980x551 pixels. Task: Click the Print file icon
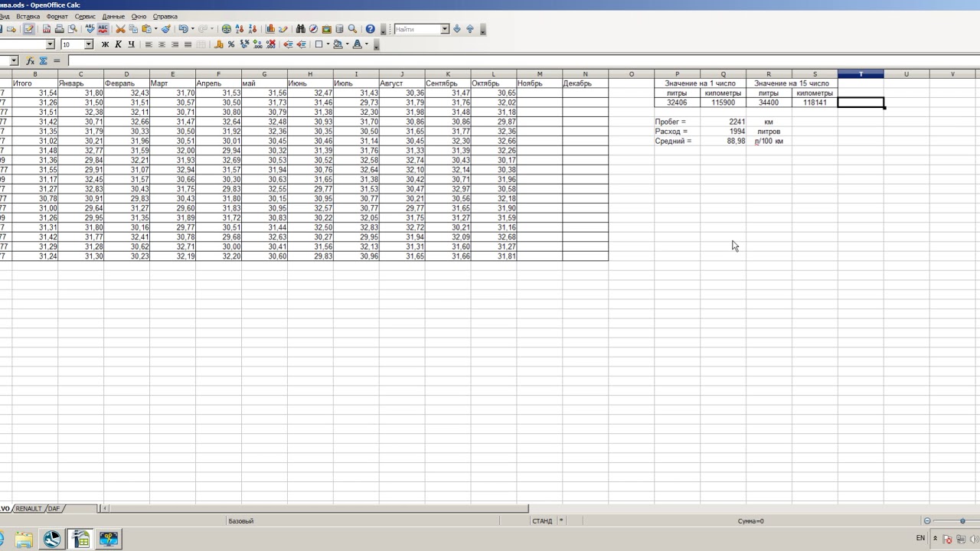coord(59,29)
